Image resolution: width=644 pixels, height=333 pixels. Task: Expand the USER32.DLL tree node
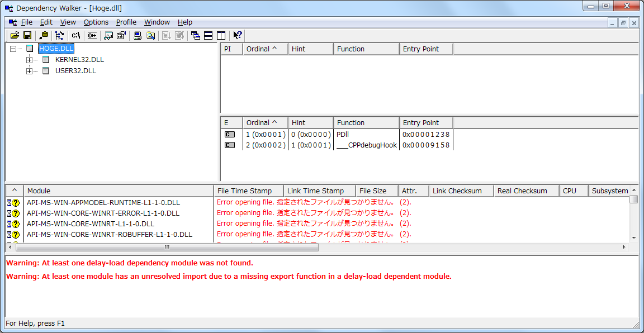point(29,70)
